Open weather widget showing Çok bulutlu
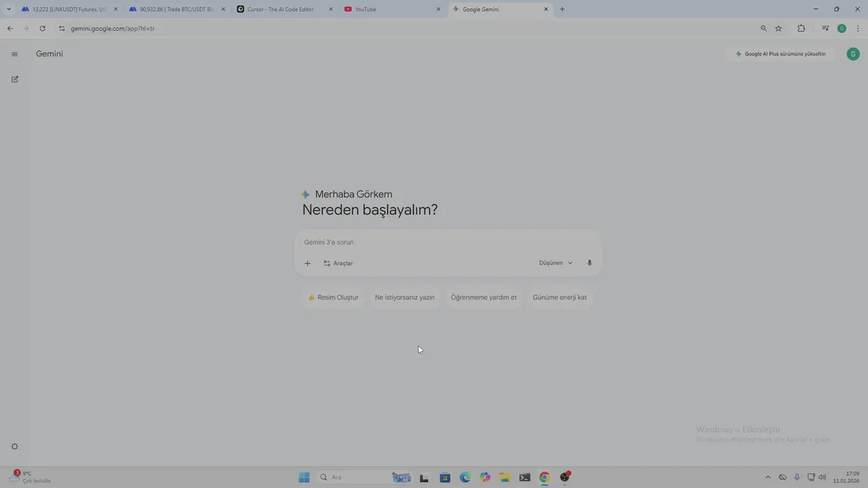The width and height of the screenshot is (868, 488). (31, 477)
